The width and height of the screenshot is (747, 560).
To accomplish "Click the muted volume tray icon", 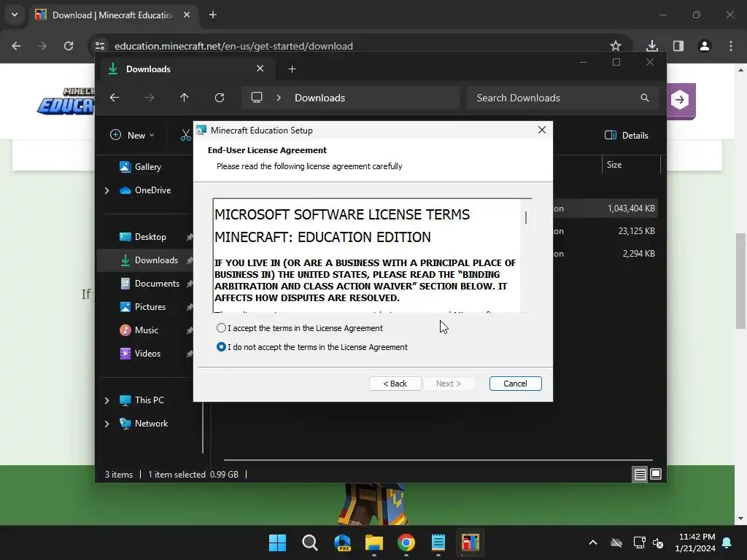I will tap(659, 542).
